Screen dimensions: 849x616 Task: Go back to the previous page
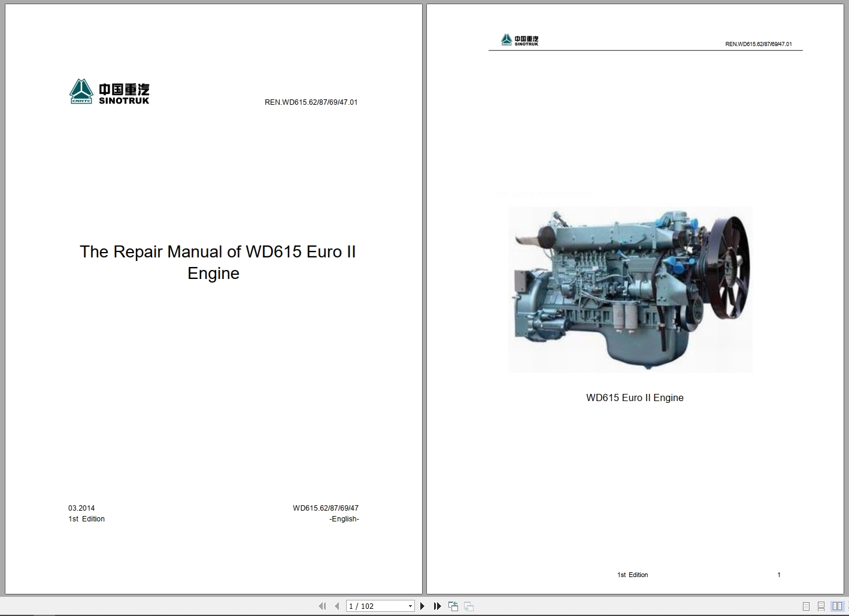point(336,606)
